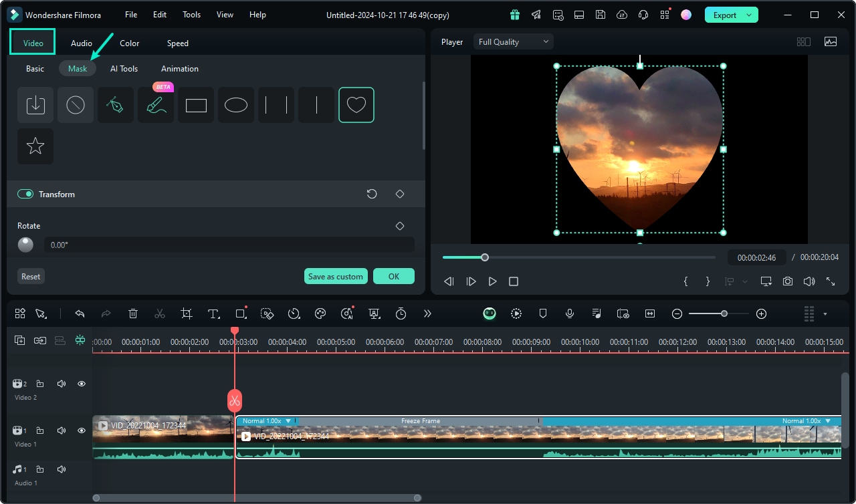856x504 pixels.
Task: Switch to the Animation sub-tab
Action: (x=180, y=68)
